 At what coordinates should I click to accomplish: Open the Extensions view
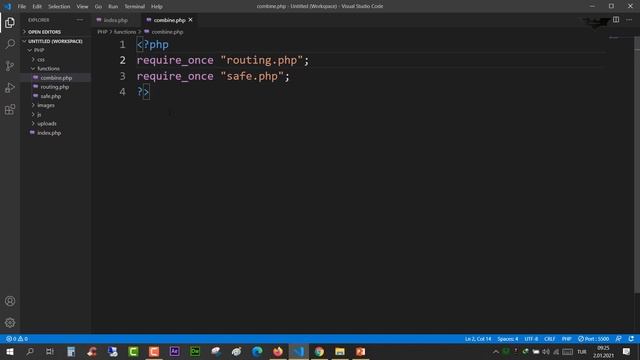tap(10, 109)
